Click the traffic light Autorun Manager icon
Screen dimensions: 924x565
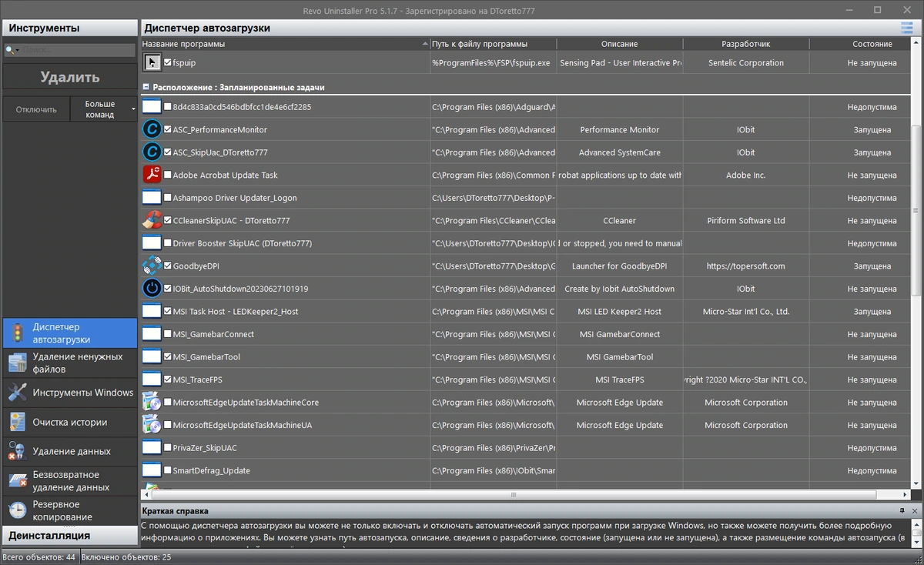tap(17, 333)
